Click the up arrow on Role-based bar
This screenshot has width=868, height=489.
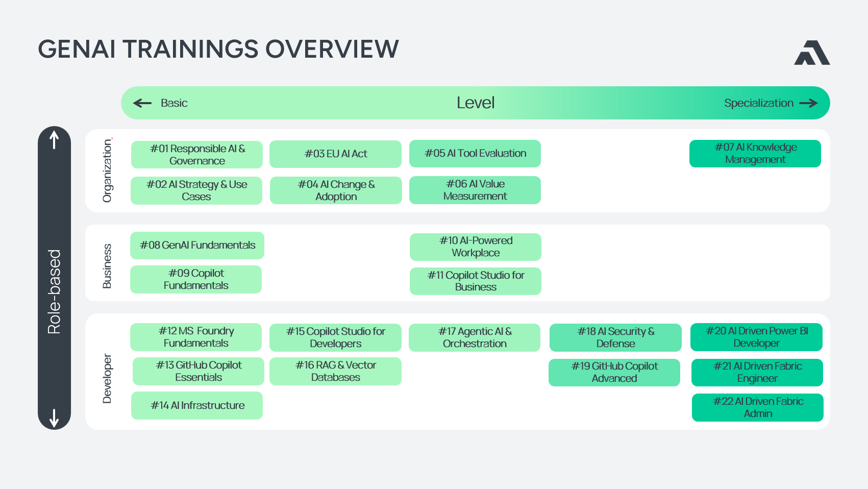54,139
